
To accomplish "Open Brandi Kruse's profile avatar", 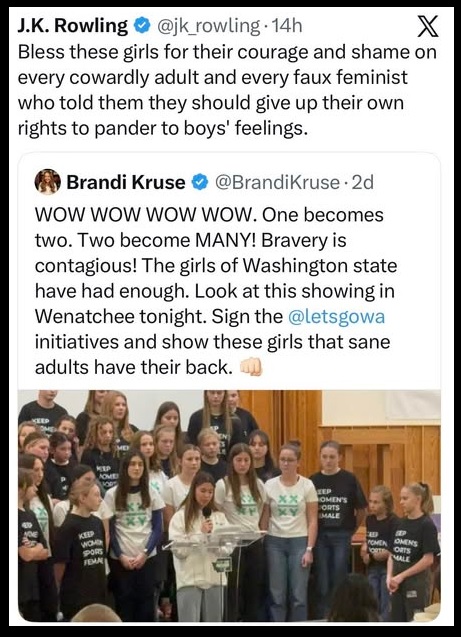I will [48, 181].
